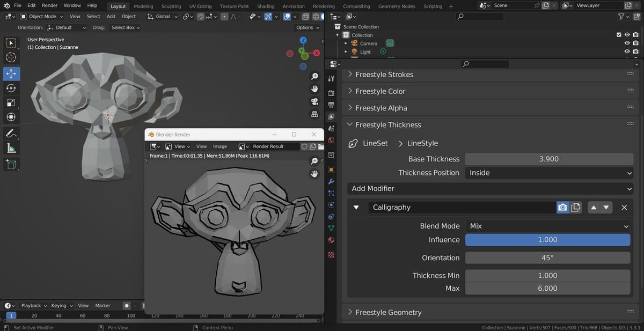Open the Render Result folder icon in render window
This screenshot has height=331, width=644.
(321, 146)
